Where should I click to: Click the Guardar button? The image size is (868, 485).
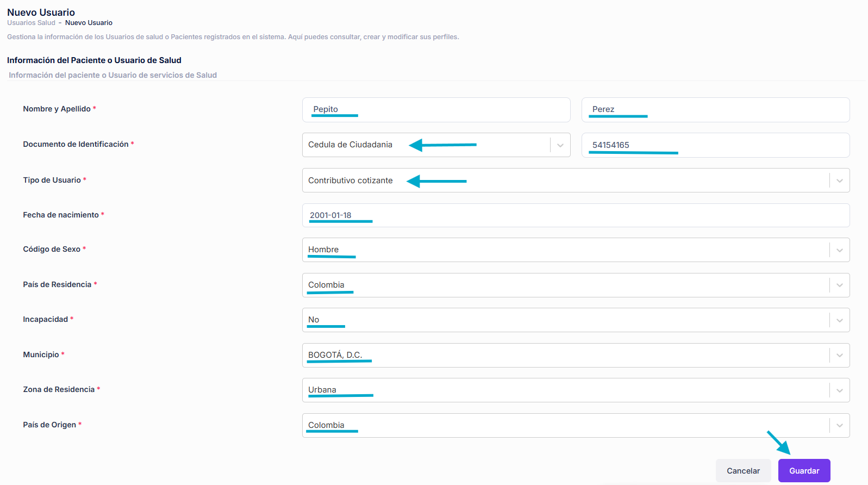point(804,470)
